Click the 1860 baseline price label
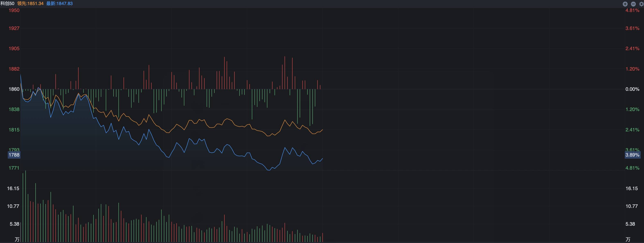 coord(14,89)
